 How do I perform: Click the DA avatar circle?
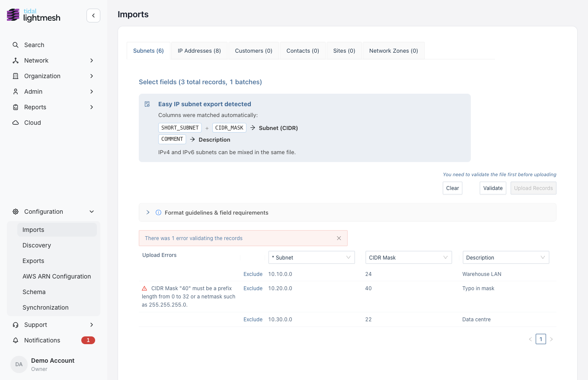pyautogui.click(x=19, y=364)
